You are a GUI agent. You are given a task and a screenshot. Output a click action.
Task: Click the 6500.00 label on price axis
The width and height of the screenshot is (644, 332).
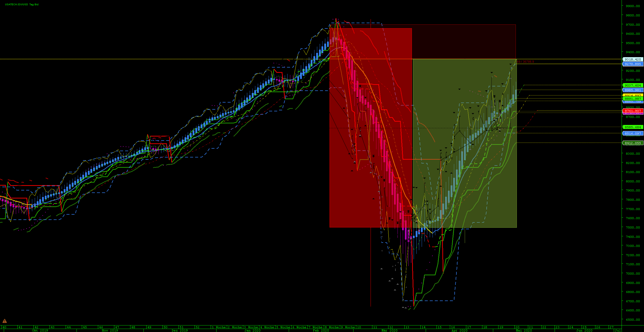pyautogui.click(x=633, y=320)
